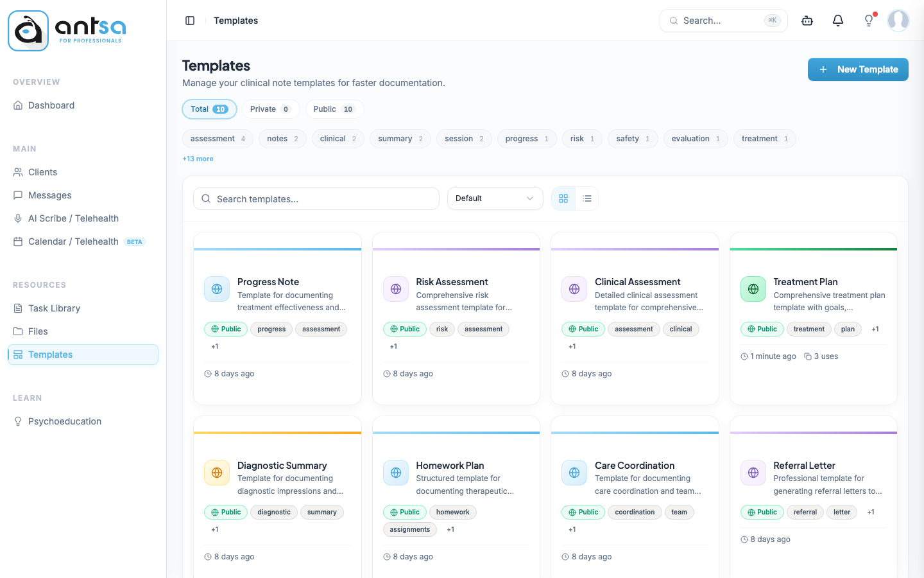Open the AI assistant bot icon
This screenshot has width=924, height=578.
807,21
